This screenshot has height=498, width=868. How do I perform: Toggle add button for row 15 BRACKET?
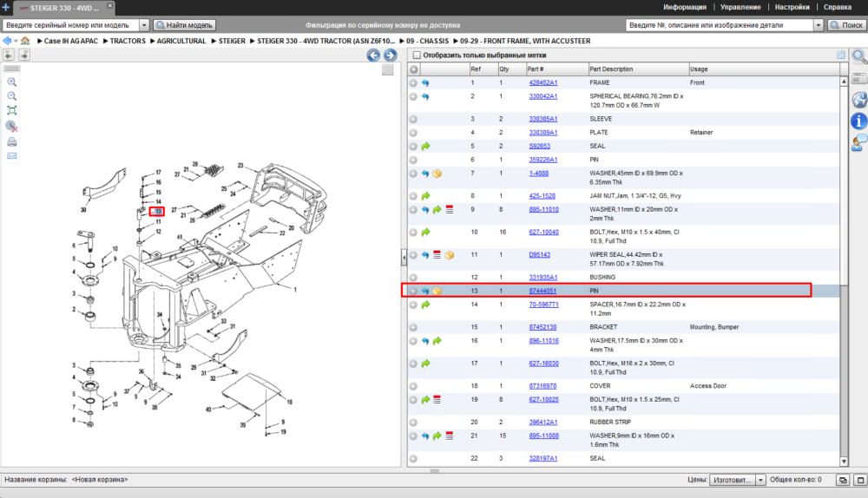click(413, 327)
